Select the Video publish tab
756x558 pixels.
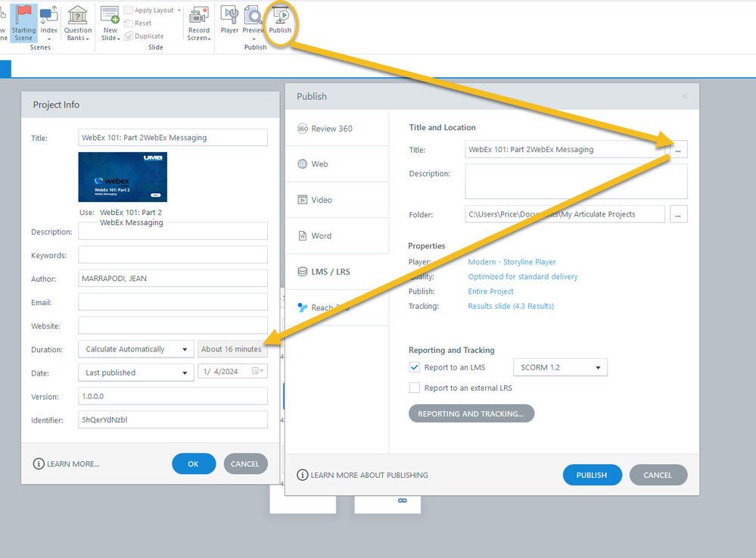pyautogui.click(x=337, y=200)
